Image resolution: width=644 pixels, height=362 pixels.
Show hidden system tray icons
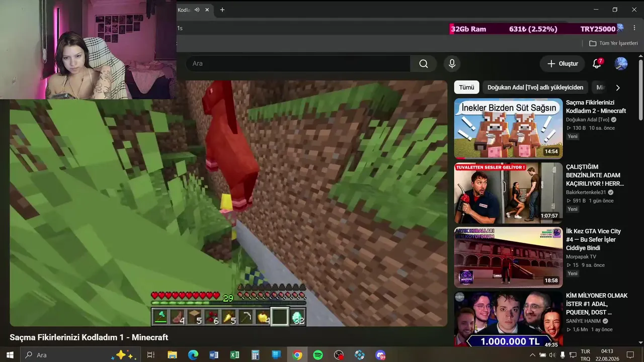point(532,355)
